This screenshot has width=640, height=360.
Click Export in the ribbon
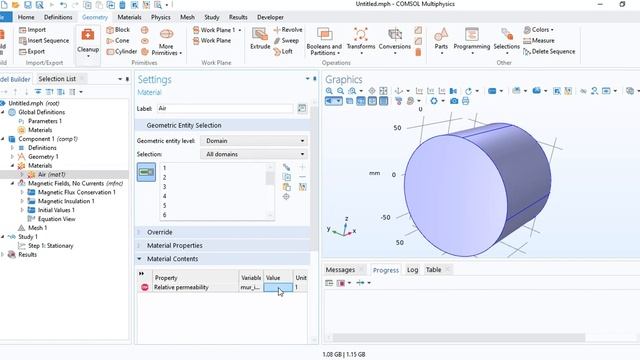pos(32,51)
